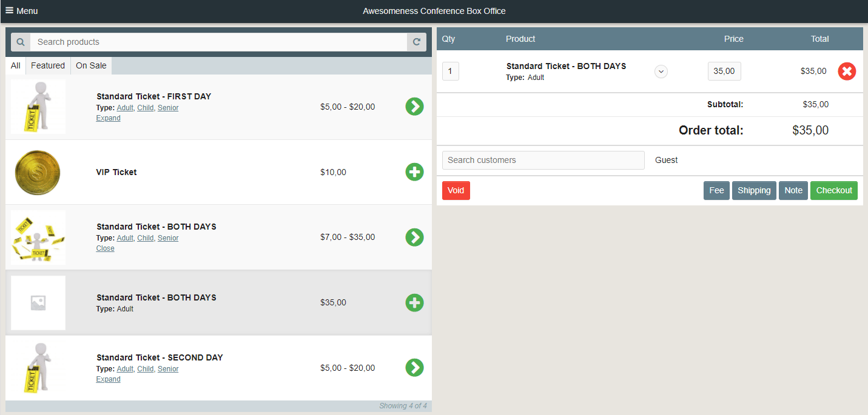
Task: Expand the cart item options chevron
Action: click(661, 71)
